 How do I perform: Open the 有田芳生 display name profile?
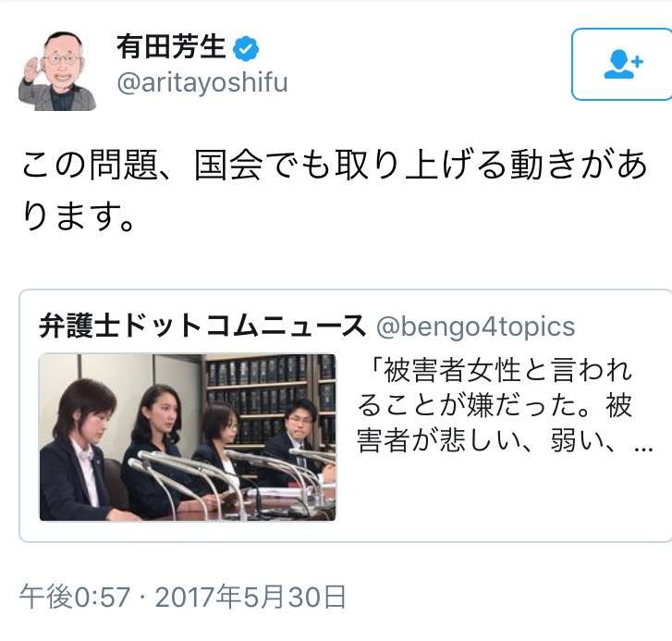point(171,47)
